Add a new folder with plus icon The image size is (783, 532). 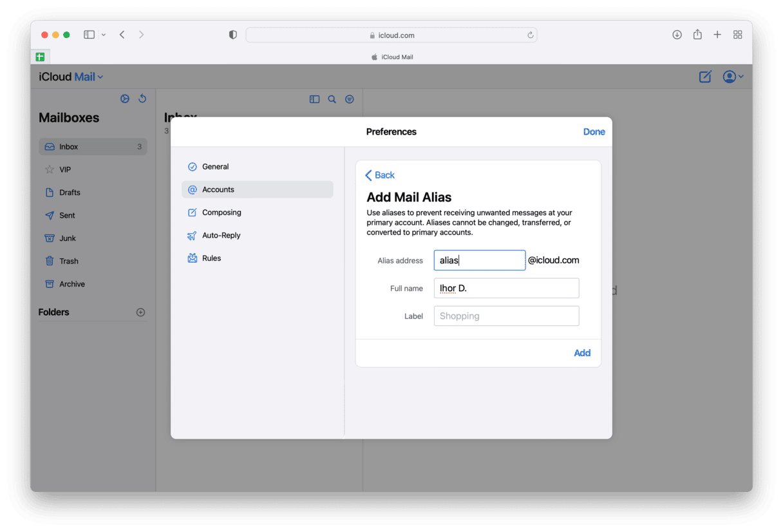tap(141, 312)
